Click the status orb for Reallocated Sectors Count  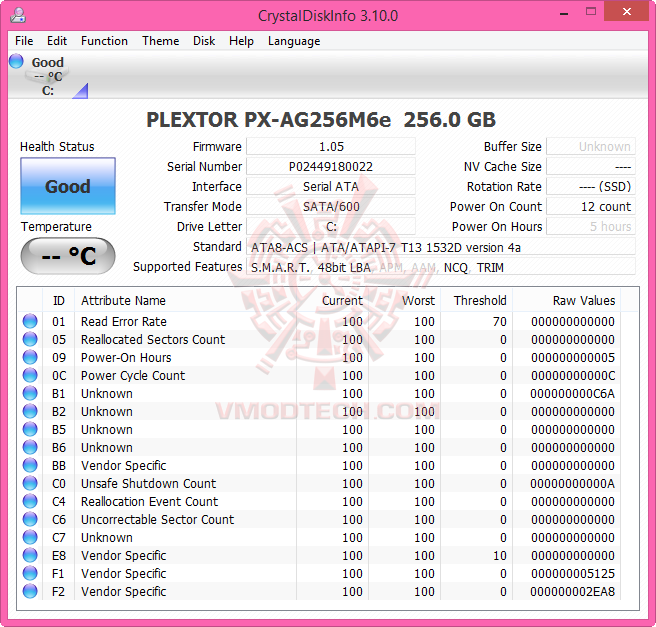(x=30, y=339)
